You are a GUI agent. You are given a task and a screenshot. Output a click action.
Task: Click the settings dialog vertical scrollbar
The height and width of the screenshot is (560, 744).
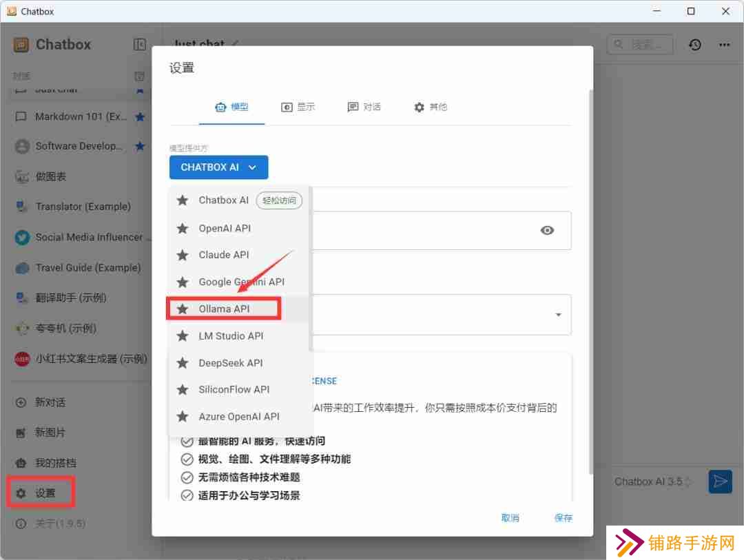(x=591, y=281)
